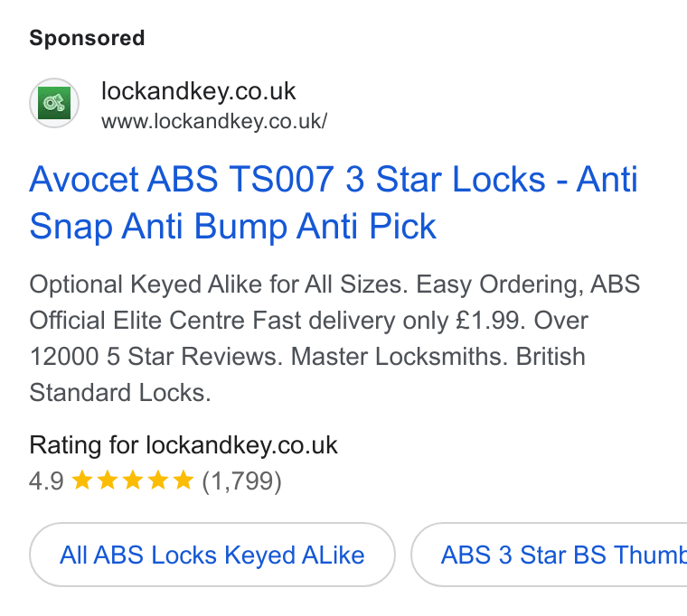Screen dimensions: 687x616
Task: Click the first gold rating star
Action: [x=82, y=480]
